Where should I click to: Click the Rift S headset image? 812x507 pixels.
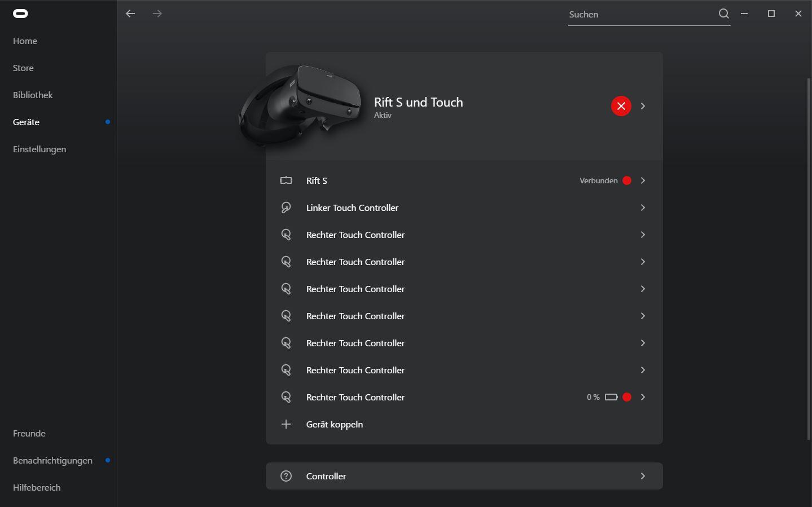(300, 105)
